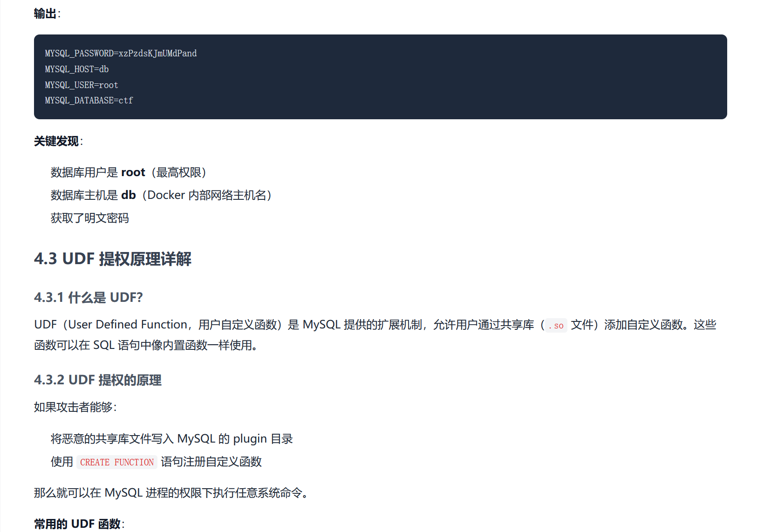Click the 数据库主机是 db bullet
Screen dimensions: 757x532
pos(161,195)
